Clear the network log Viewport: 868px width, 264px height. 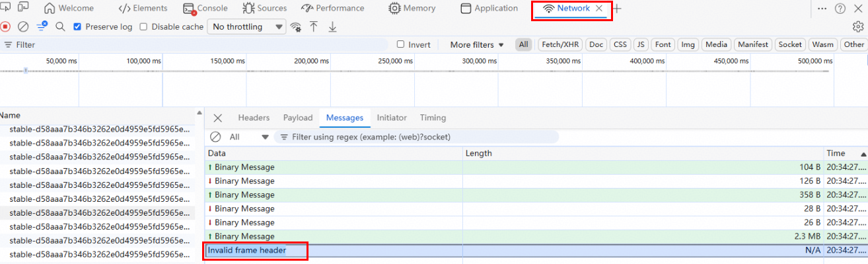tap(23, 26)
